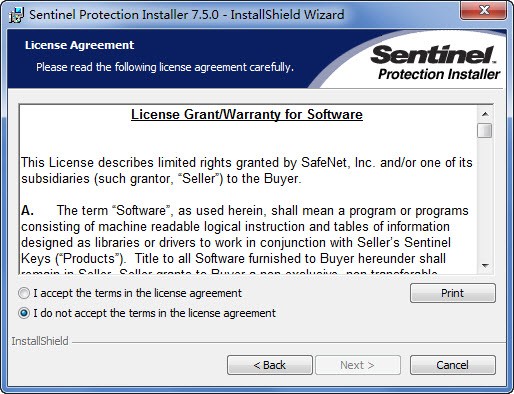Click the installer icon in title bar
Screen dimensions: 514x394
coord(16,15)
